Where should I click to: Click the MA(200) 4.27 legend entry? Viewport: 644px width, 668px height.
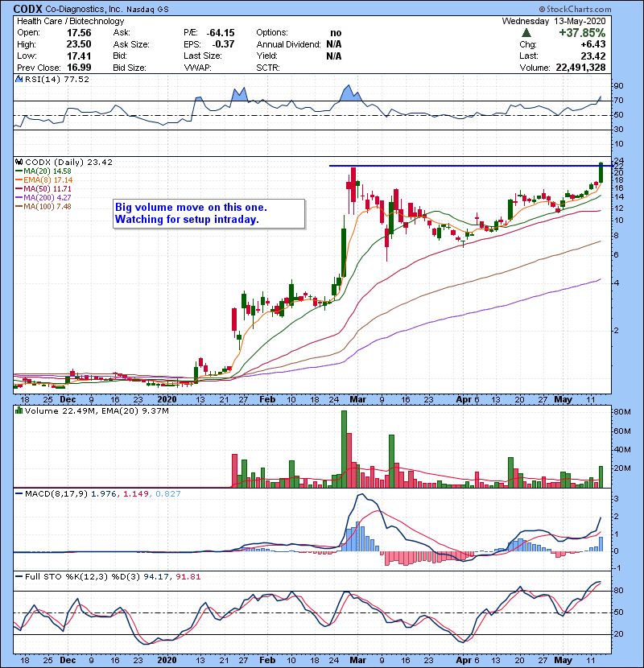coord(43,198)
